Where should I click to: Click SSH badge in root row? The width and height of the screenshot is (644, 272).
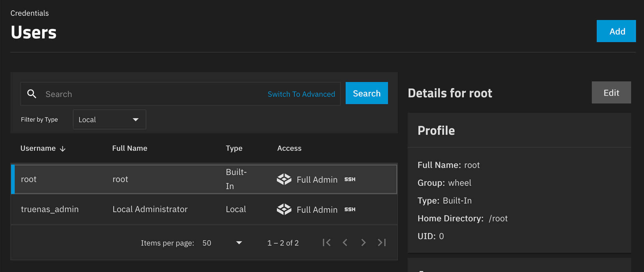click(x=350, y=179)
